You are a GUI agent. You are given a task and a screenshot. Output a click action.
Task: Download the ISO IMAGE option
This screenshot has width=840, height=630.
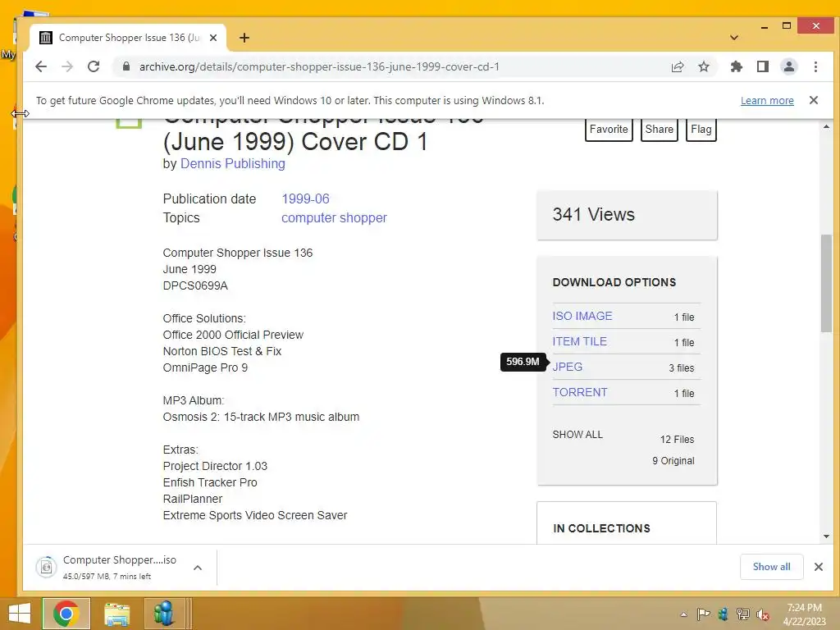point(582,316)
